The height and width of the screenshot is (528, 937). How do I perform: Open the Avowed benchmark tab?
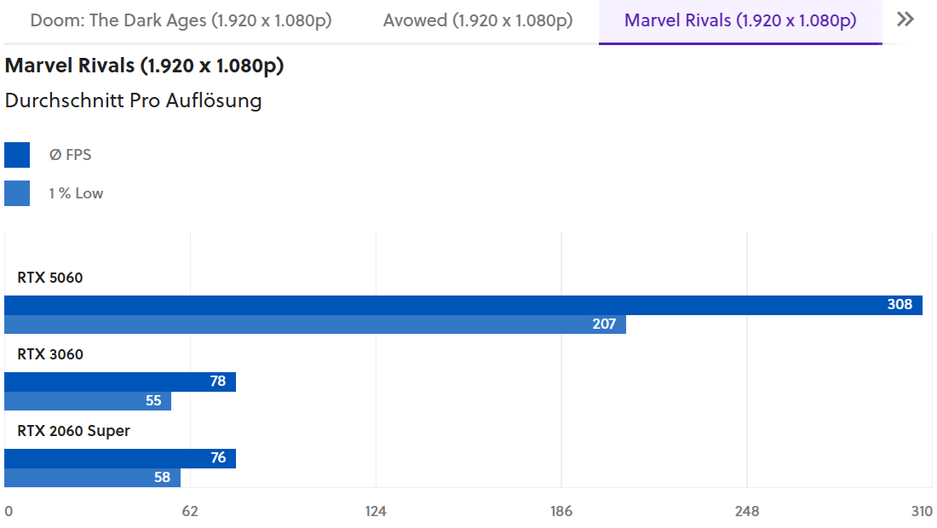(478, 20)
